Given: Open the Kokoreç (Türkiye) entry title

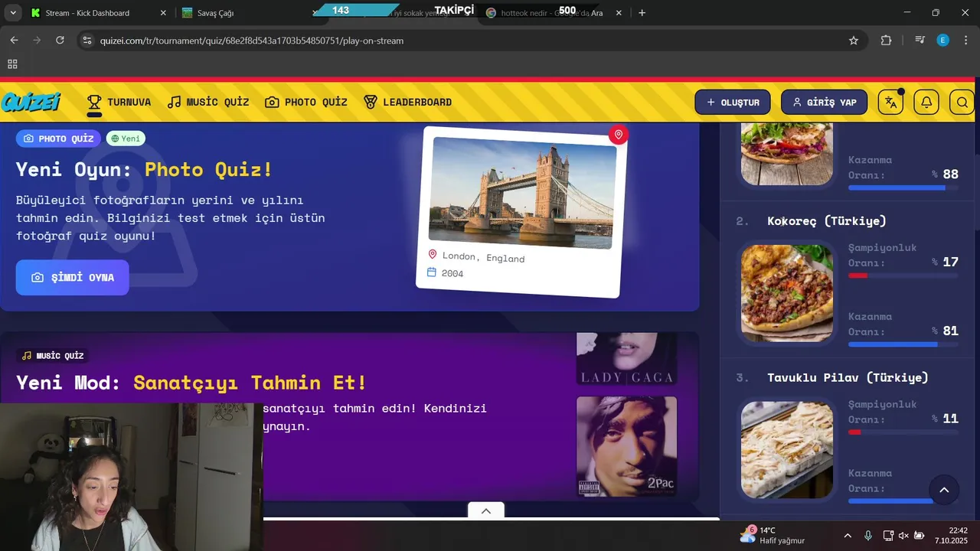Looking at the screenshot, I should point(827,221).
